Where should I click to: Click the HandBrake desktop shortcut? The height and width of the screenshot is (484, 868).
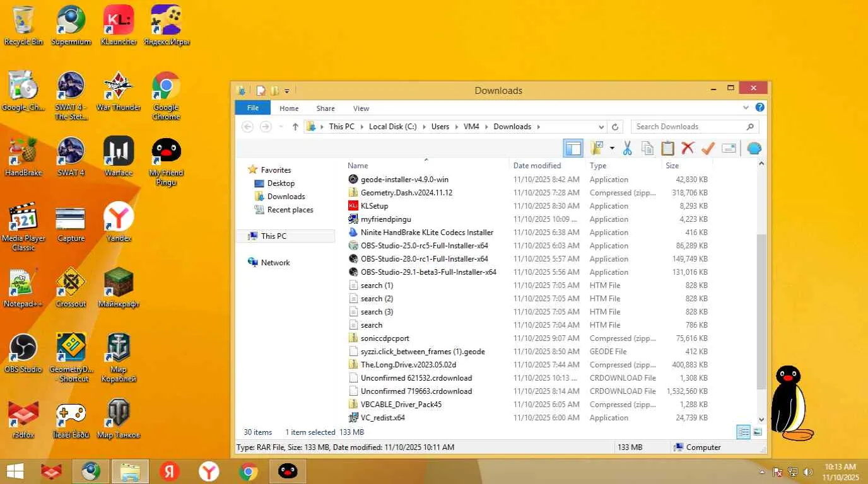coord(23,158)
